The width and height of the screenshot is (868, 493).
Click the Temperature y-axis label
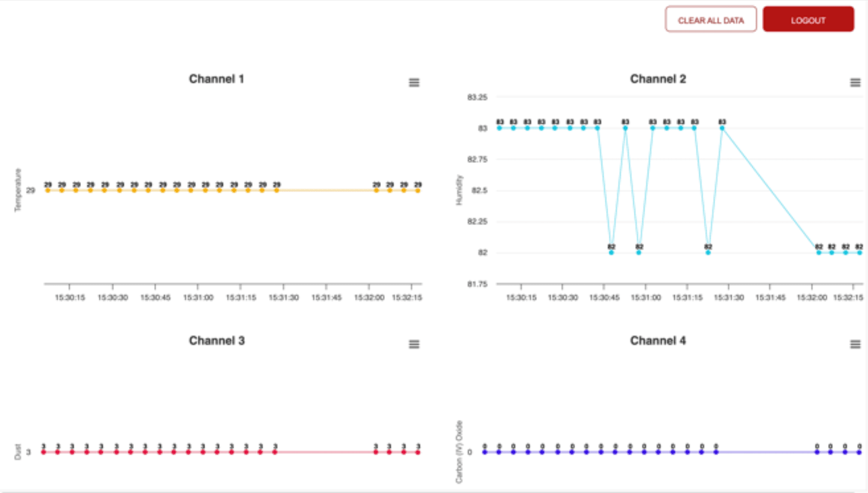point(19,190)
